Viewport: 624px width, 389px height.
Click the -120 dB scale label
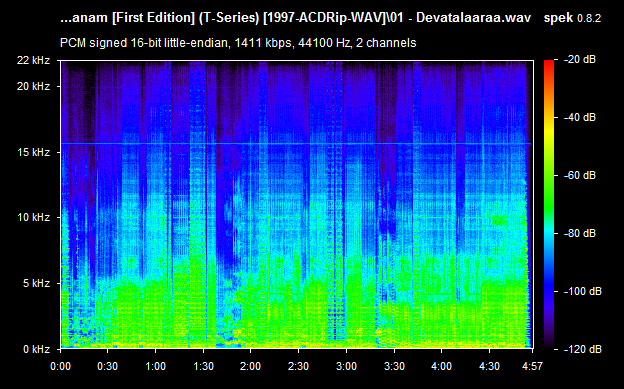(583, 350)
